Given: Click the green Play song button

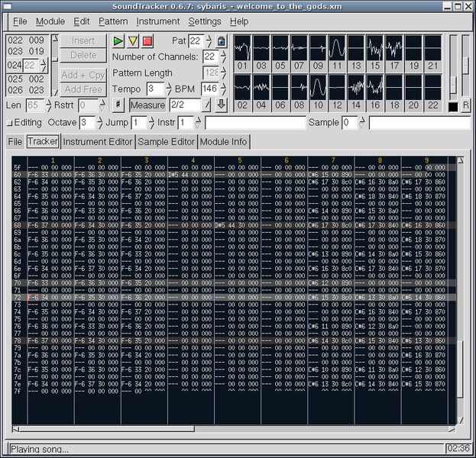Looking at the screenshot, I should click(x=118, y=40).
